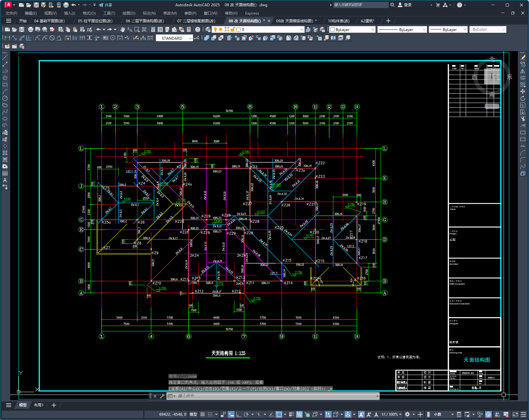This screenshot has width=529, height=420.
Task: Select the Circle draw tool
Action: click(x=5, y=98)
